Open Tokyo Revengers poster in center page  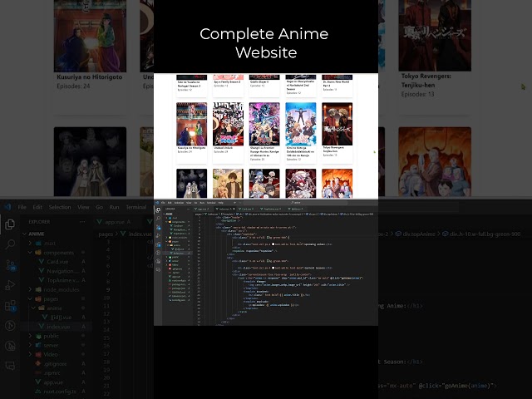tap(337, 124)
